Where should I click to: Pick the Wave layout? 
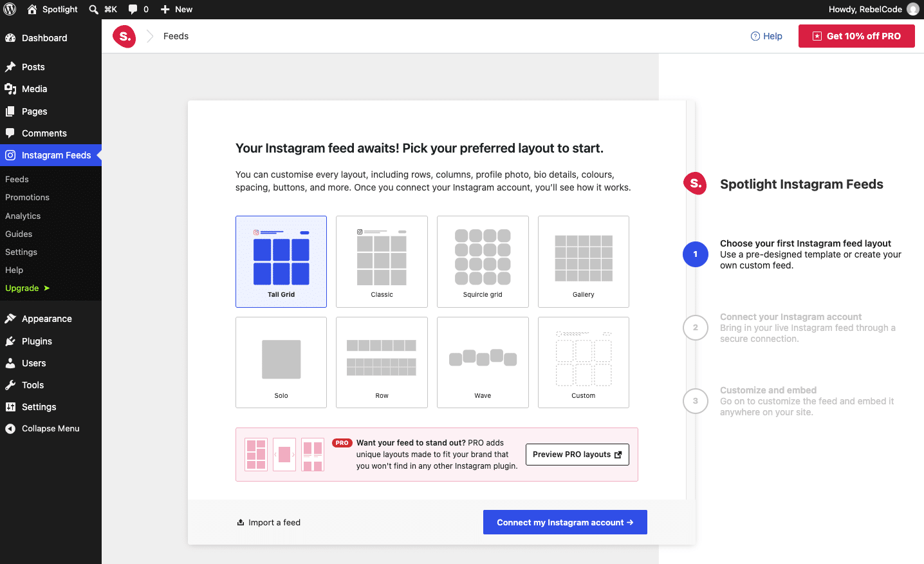coord(483,362)
